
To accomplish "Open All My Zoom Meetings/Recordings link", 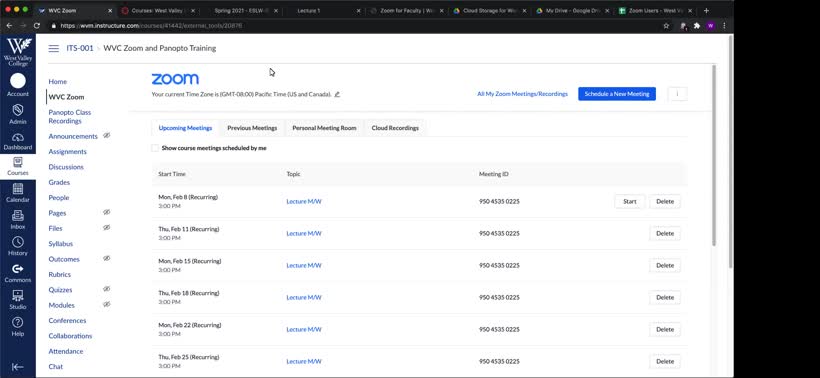I will coord(522,94).
